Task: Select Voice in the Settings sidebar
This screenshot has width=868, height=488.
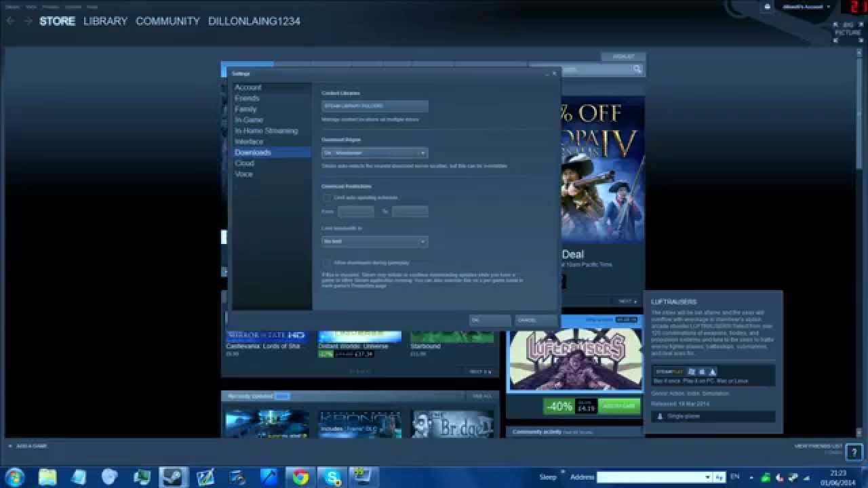Action: [243, 174]
